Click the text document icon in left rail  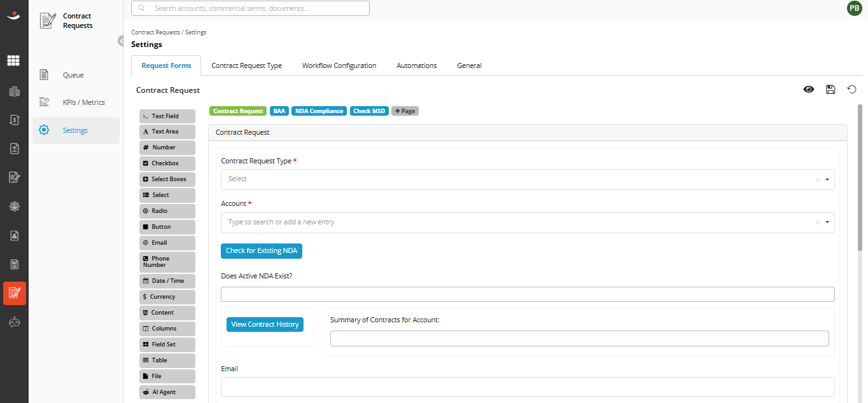tap(14, 264)
